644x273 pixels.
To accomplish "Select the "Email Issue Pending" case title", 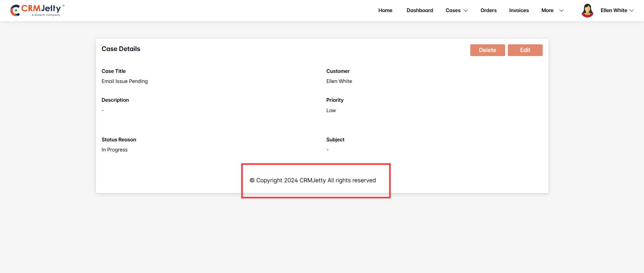I will [x=124, y=81].
